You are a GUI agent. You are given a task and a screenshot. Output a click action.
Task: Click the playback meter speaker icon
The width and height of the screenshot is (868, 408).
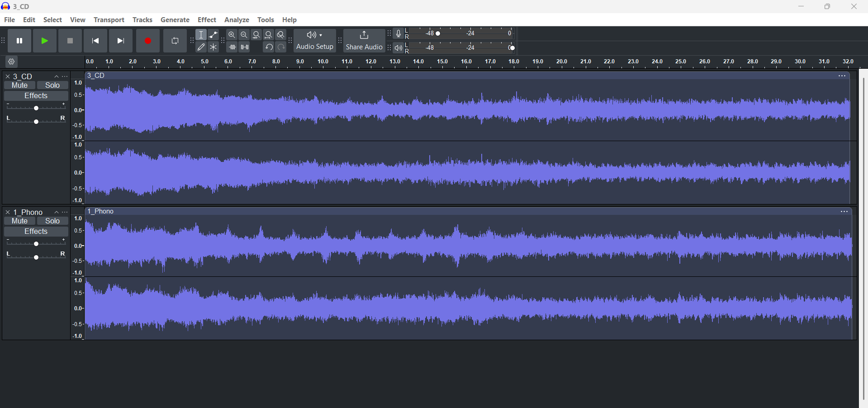pyautogui.click(x=398, y=48)
